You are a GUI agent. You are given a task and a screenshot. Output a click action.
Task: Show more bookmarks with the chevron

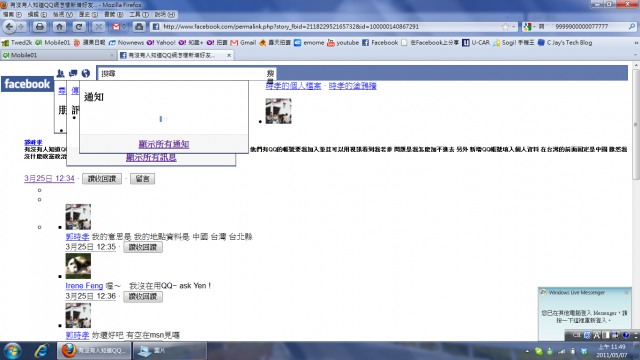coord(636,42)
